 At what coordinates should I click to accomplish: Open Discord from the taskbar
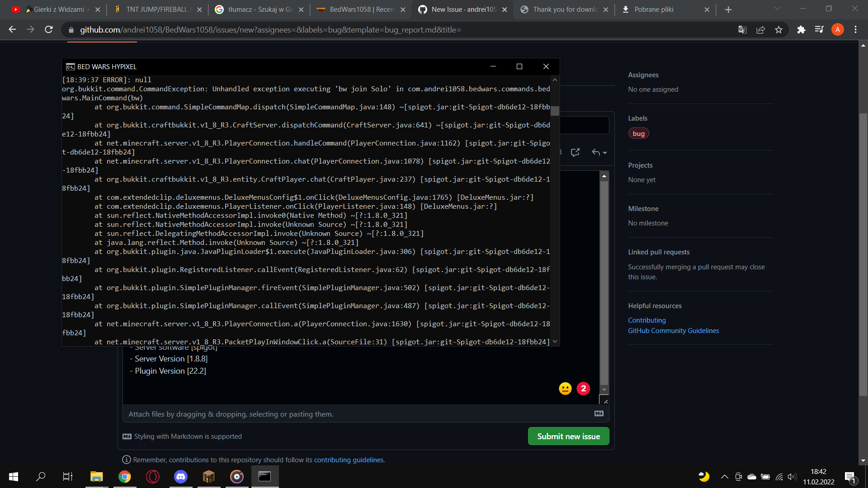pos(181,476)
